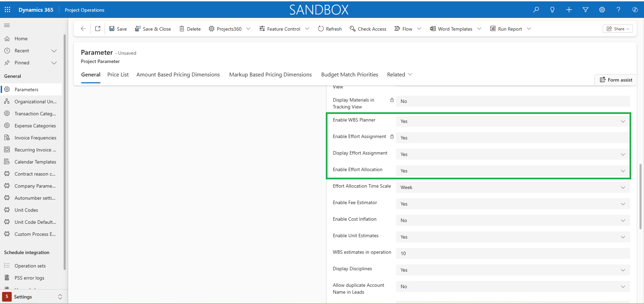Toggle the Enable Cost Inflation field
Screen dimensions: 644x304
click(513, 220)
